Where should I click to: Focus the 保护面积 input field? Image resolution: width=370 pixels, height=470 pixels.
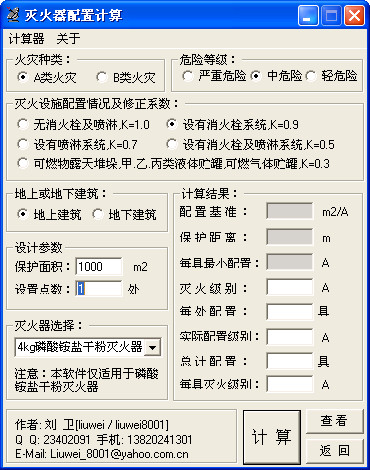(x=99, y=267)
